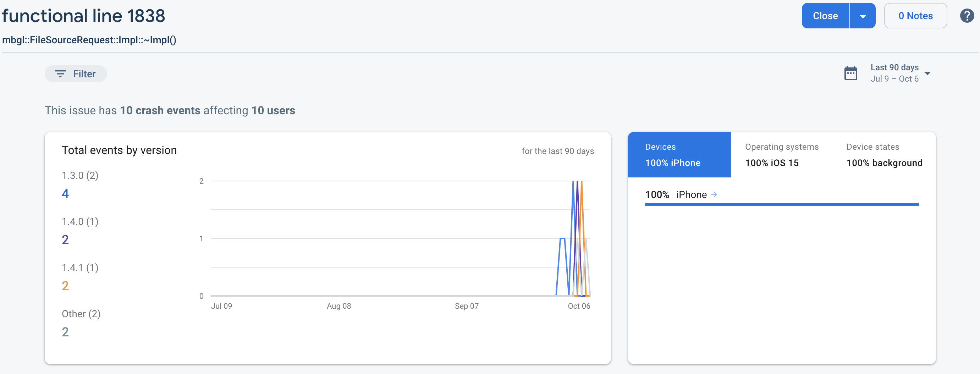This screenshot has height=374, width=980.
Task: Expand the Last 90 days date range
Action: click(x=927, y=73)
